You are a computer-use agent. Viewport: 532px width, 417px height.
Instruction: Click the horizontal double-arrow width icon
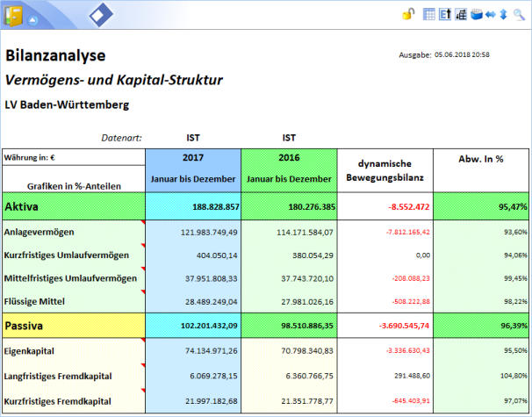click(x=490, y=14)
